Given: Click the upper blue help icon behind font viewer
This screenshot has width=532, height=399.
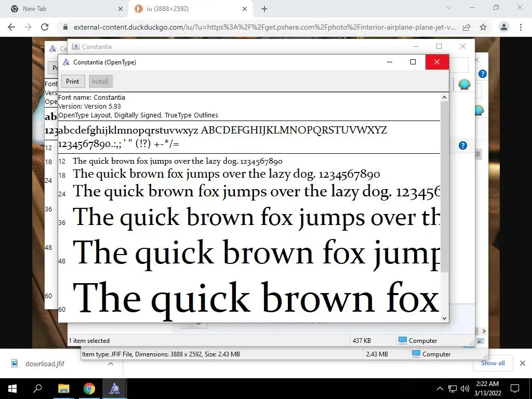Looking at the screenshot, I should pos(483,74).
